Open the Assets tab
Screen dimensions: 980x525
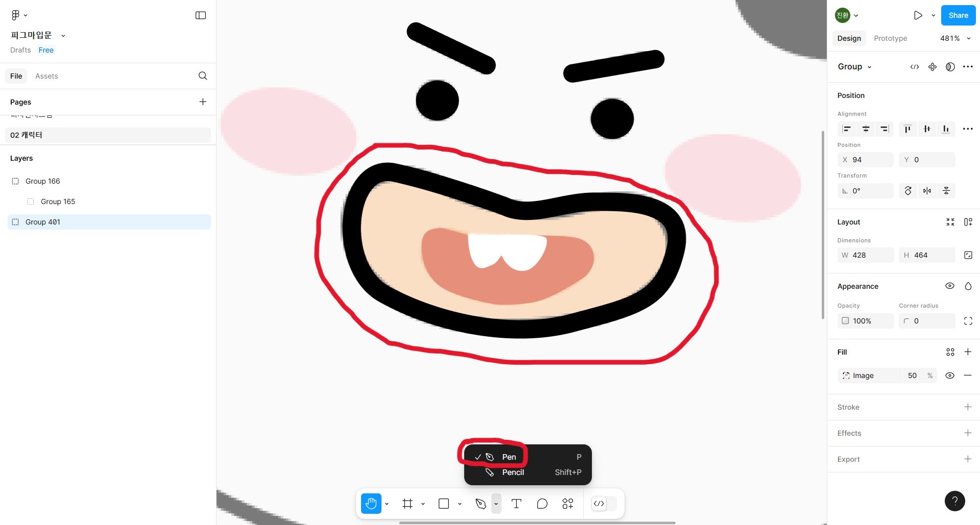46,76
